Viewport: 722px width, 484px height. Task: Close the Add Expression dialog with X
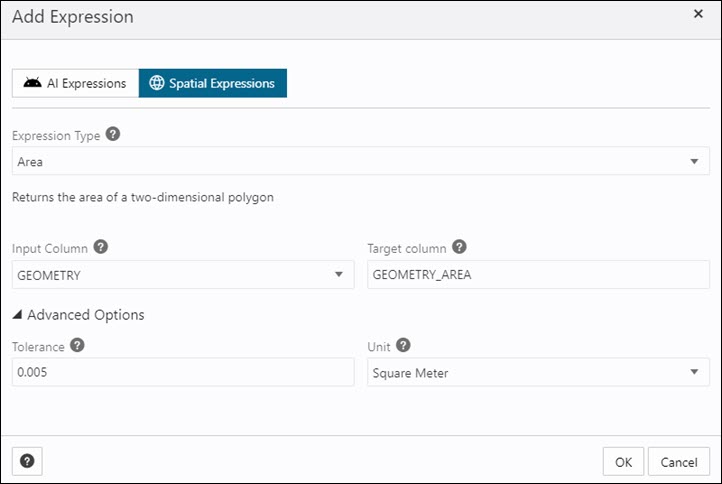pos(698,14)
